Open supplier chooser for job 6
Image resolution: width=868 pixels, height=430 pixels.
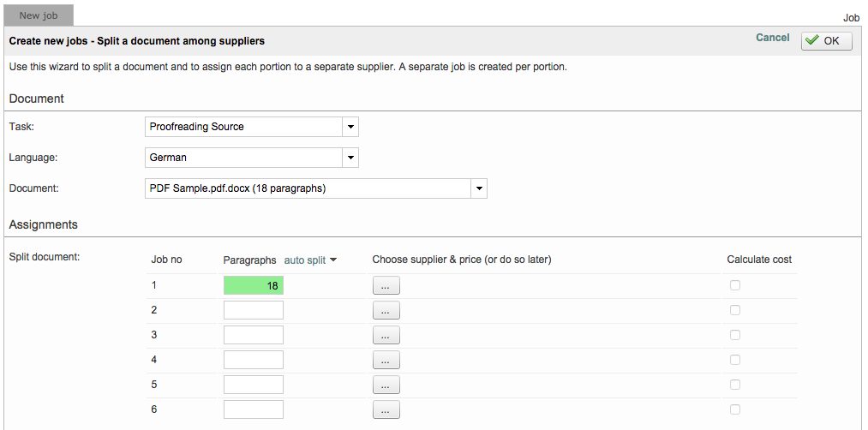[386, 410]
